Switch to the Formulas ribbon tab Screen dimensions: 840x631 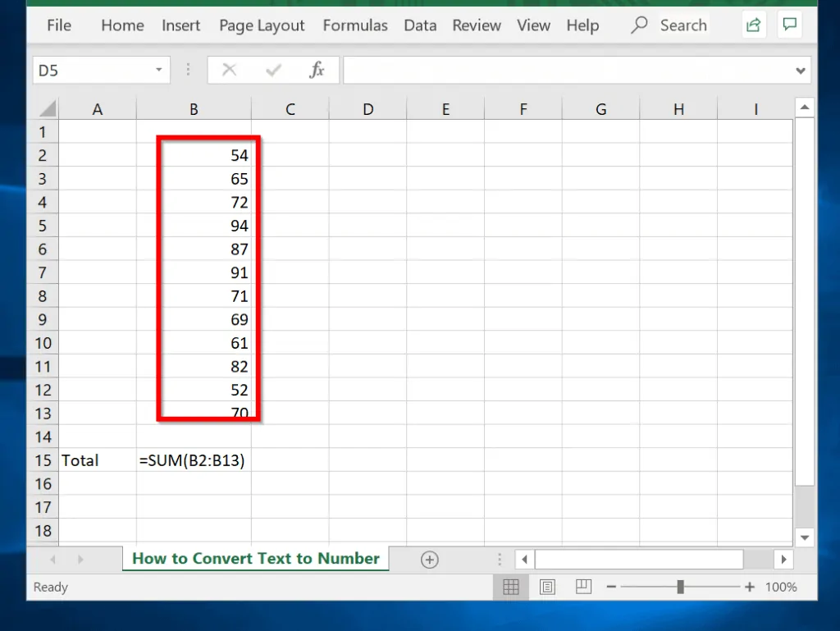click(x=355, y=25)
